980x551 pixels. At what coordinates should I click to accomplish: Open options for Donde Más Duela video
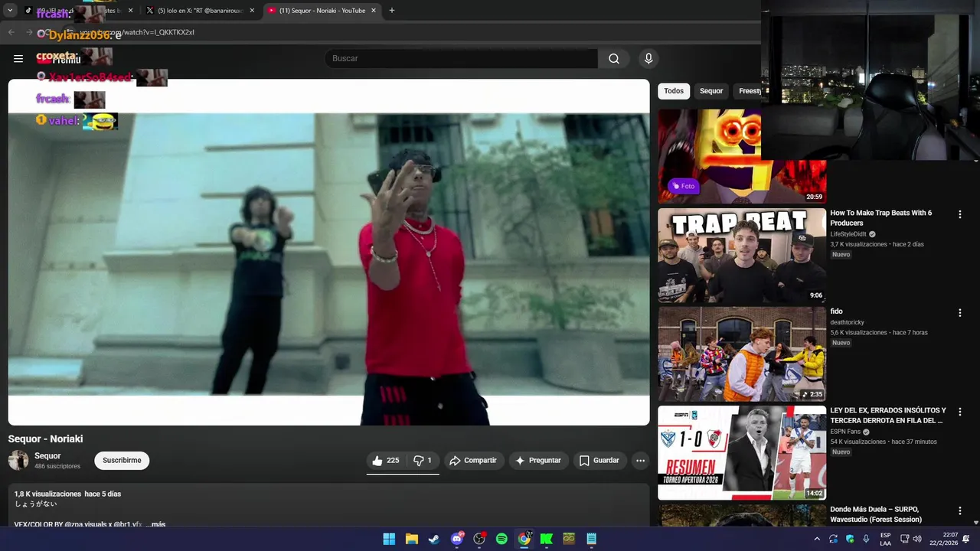[x=959, y=510]
